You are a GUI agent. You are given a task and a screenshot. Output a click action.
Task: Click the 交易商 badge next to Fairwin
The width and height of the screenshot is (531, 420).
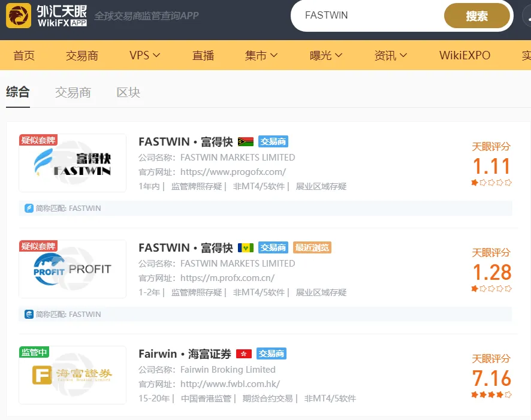point(271,353)
